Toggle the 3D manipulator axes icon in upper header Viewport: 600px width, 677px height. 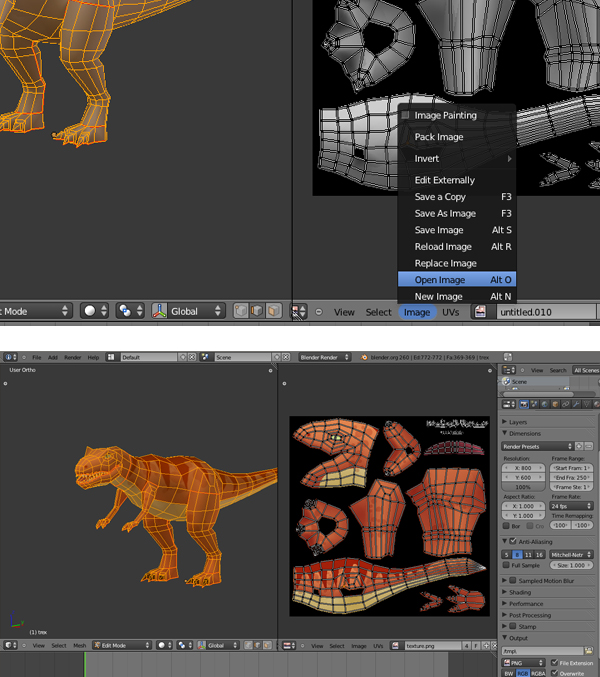(159, 311)
